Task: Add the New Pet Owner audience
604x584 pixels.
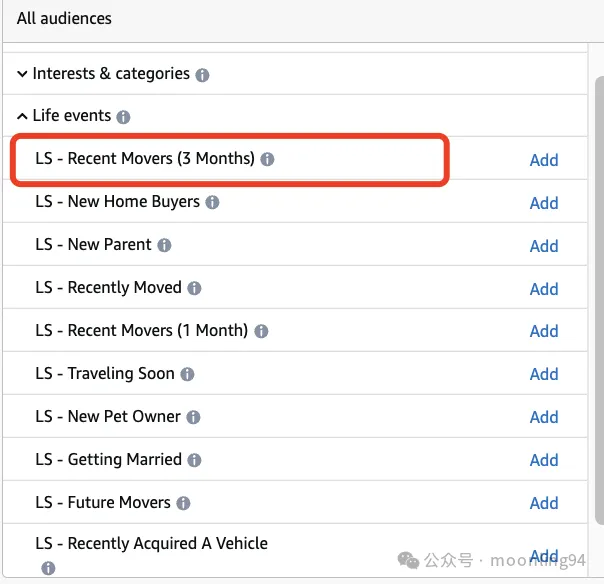Action: click(544, 418)
